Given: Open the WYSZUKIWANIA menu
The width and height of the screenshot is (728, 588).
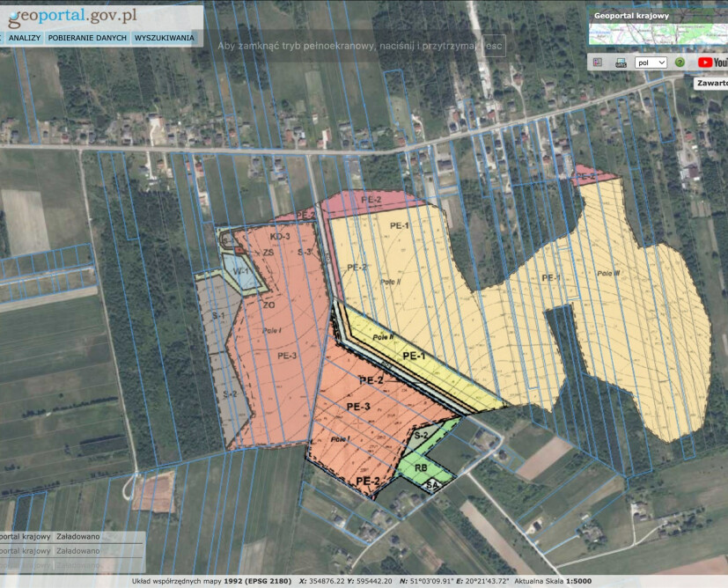Looking at the screenshot, I should (164, 39).
